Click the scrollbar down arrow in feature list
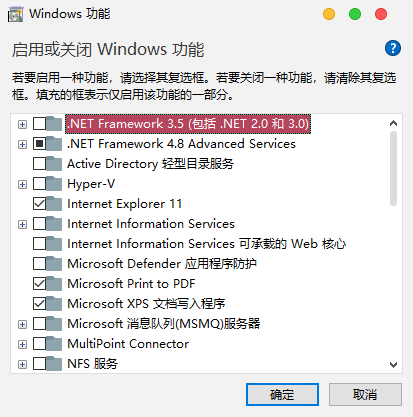413x417 pixels. point(393,365)
